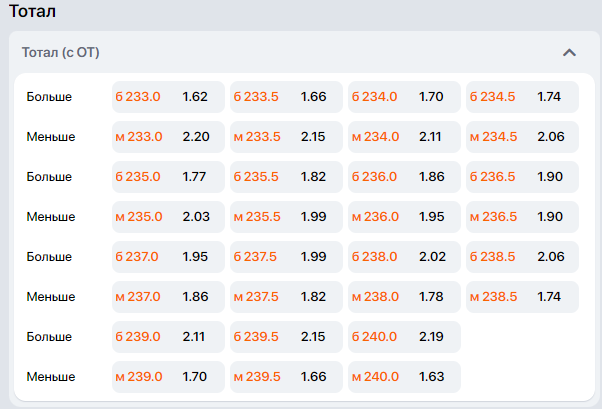602x409 pixels.
Task: Pick under 236.0 odds 1.95
Action: (x=404, y=217)
